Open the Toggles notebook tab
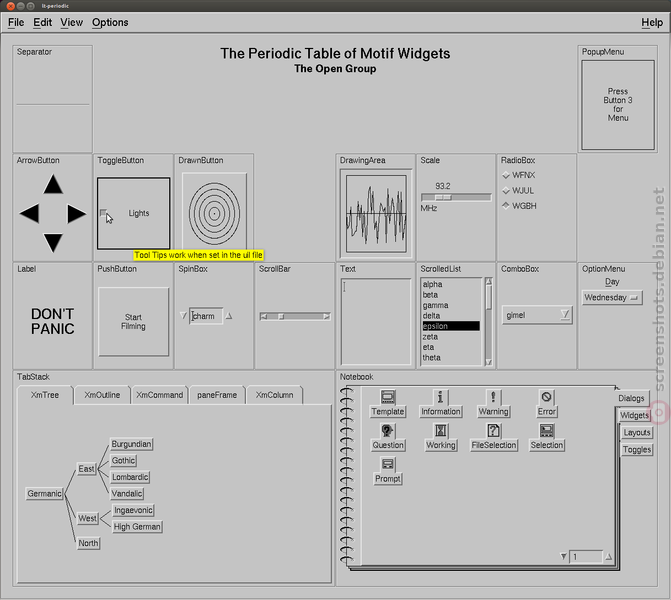671x600 pixels. click(x=637, y=449)
